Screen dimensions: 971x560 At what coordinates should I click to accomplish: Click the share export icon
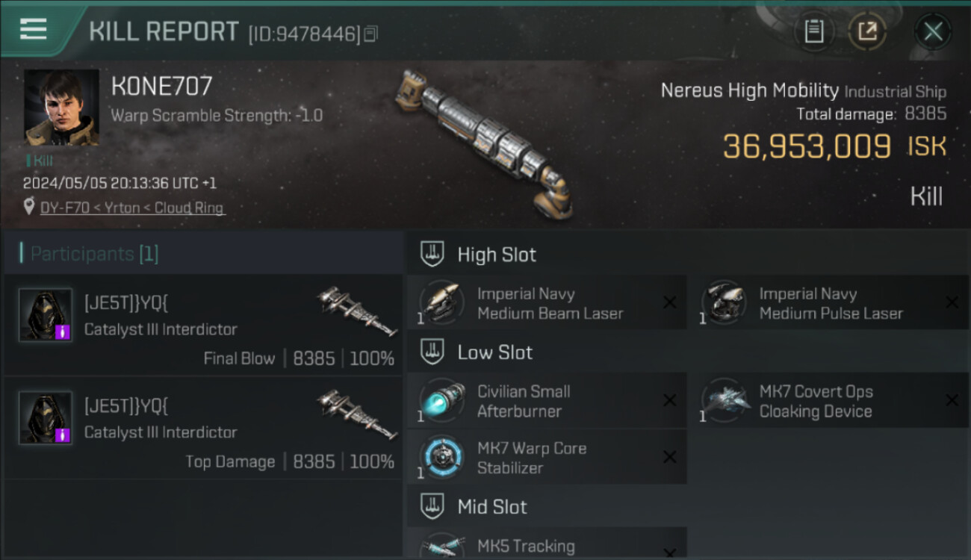point(867,31)
